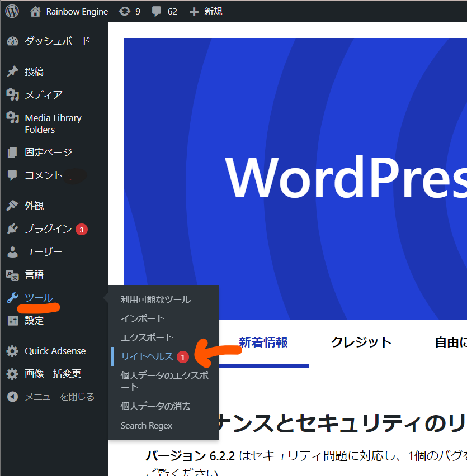Click the Media Library Folders icon
Screen dimensions: 467x476
tap(12, 118)
